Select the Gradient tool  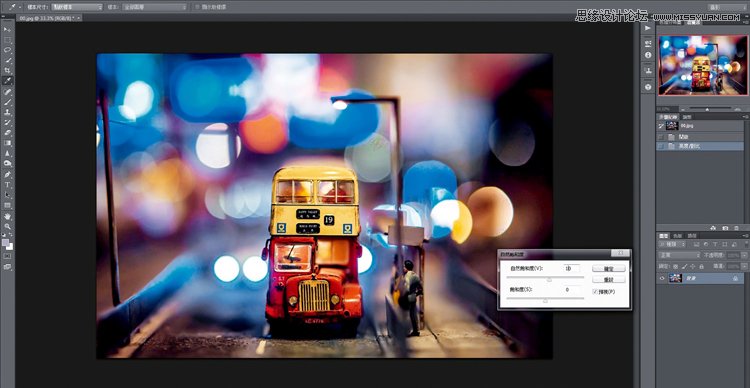click(x=8, y=143)
